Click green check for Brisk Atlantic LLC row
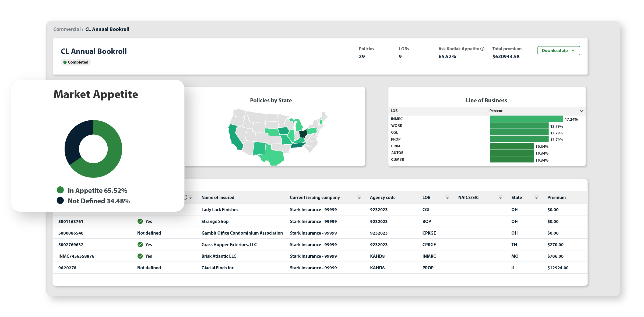Image resolution: width=644 pixels, height=317 pixels. point(140,256)
